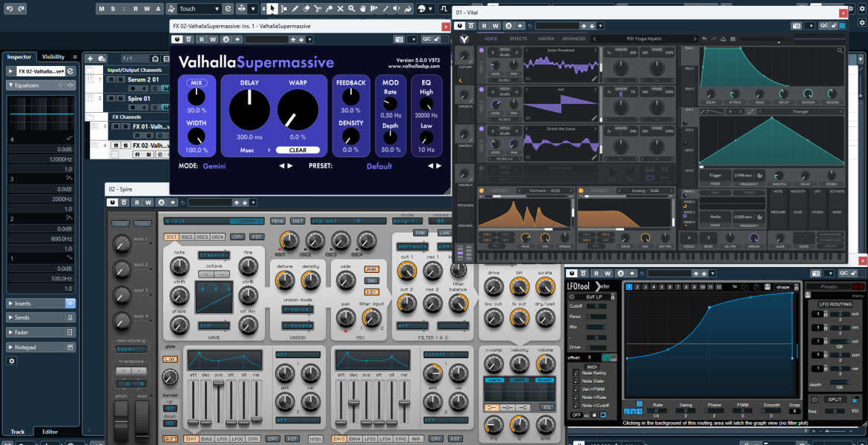This screenshot has height=445, width=868.
Task: Expand the Inserts section in Inspector
Action: pyautogui.click(x=41, y=303)
